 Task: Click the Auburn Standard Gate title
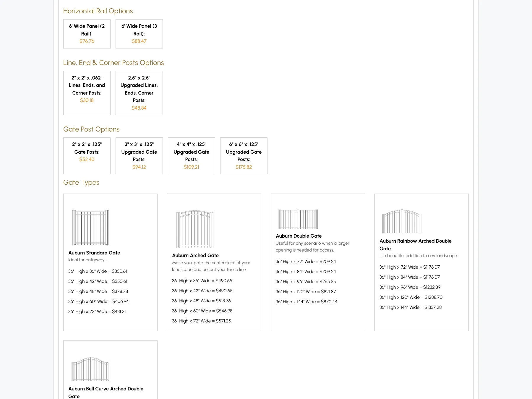[x=94, y=253]
